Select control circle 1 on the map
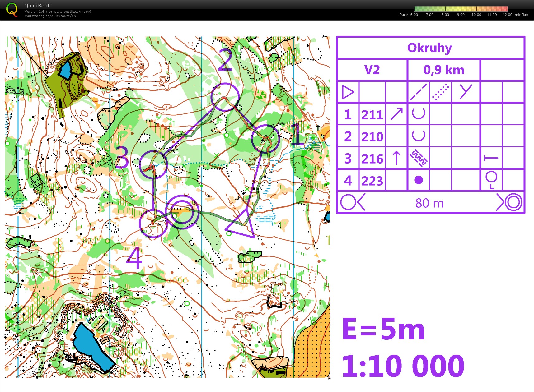The width and height of the screenshot is (534, 392). point(265,139)
